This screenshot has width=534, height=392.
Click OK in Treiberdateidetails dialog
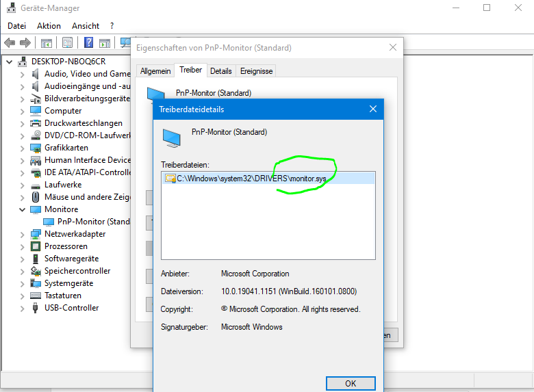point(351,384)
